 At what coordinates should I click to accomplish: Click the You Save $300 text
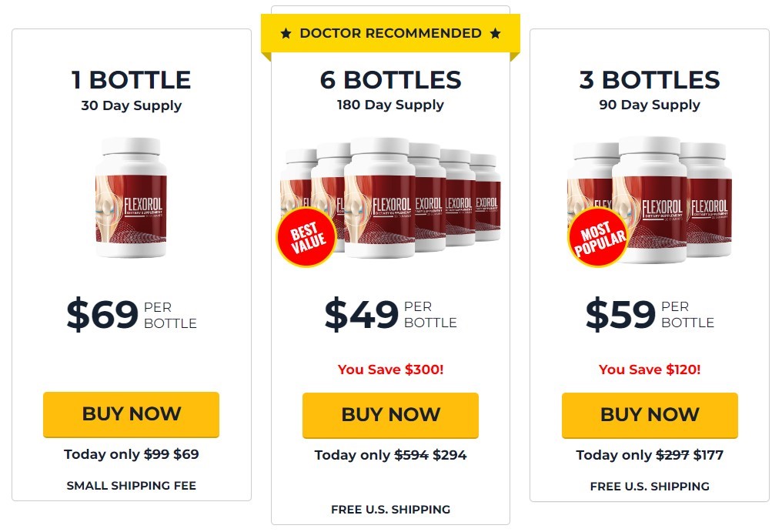click(390, 370)
